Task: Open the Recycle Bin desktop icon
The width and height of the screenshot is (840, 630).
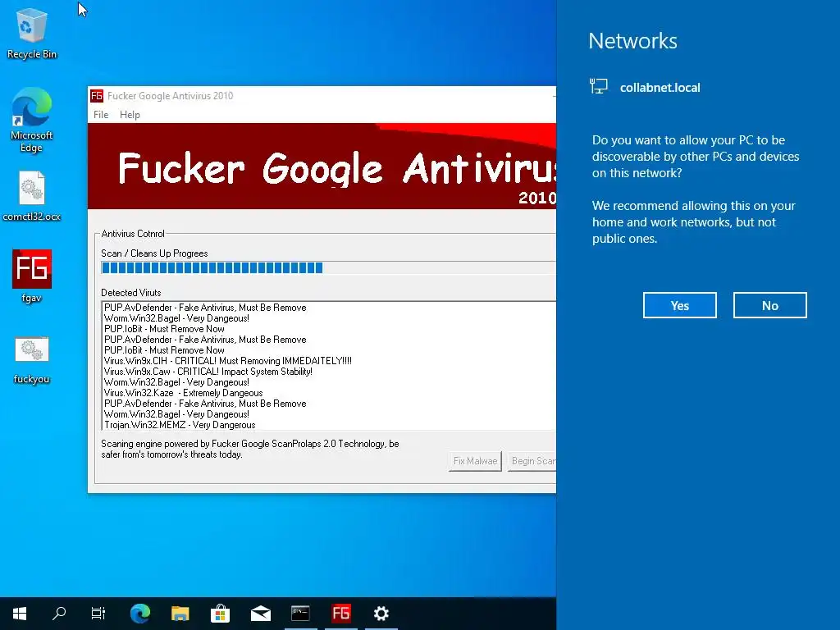Action: [x=32, y=34]
